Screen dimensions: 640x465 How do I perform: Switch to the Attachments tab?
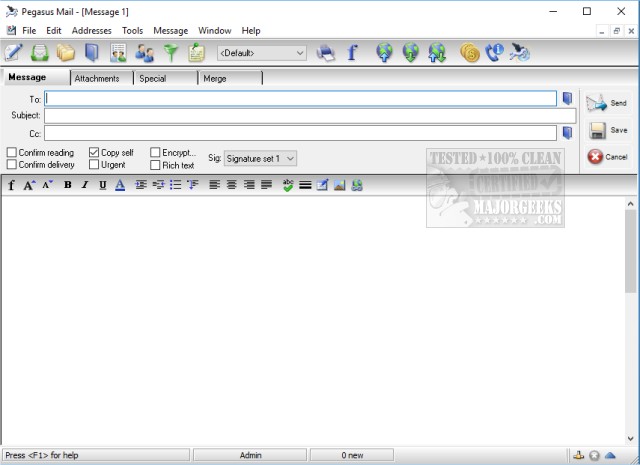102,78
